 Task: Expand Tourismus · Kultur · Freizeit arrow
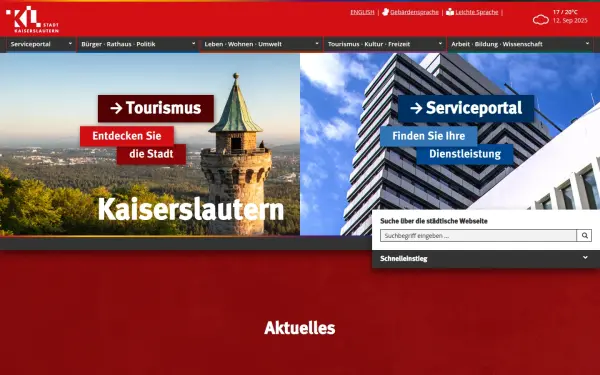click(x=440, y=44)
